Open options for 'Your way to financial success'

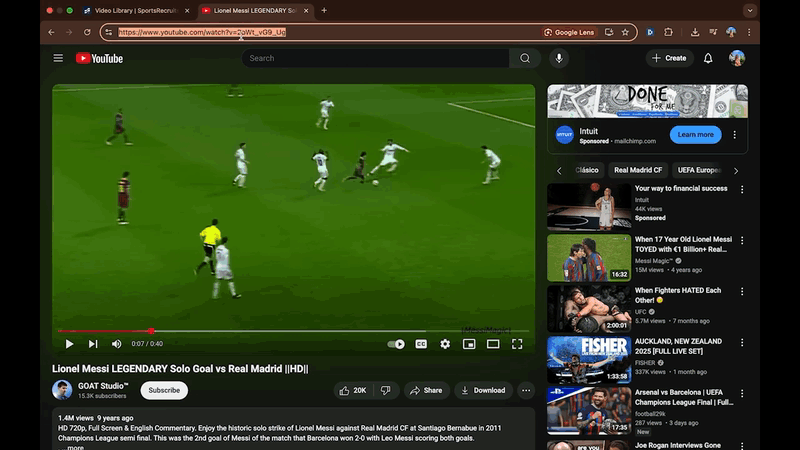(x=742, y=189)
